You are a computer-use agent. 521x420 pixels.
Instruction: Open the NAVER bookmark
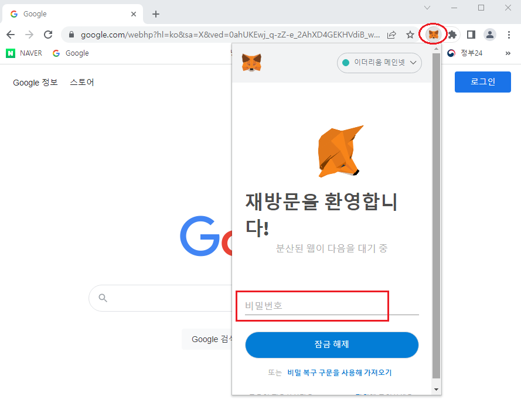pyautogui.click(x=24, y=53)
